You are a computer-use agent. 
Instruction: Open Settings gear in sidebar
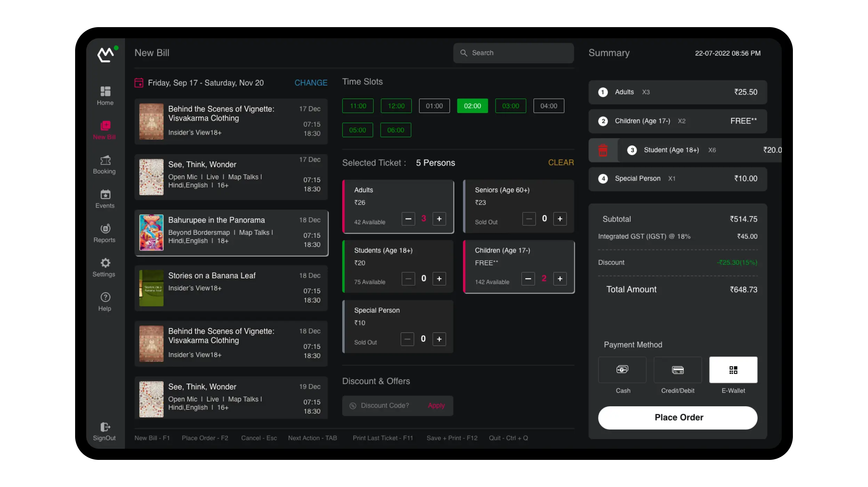[105, 263]
